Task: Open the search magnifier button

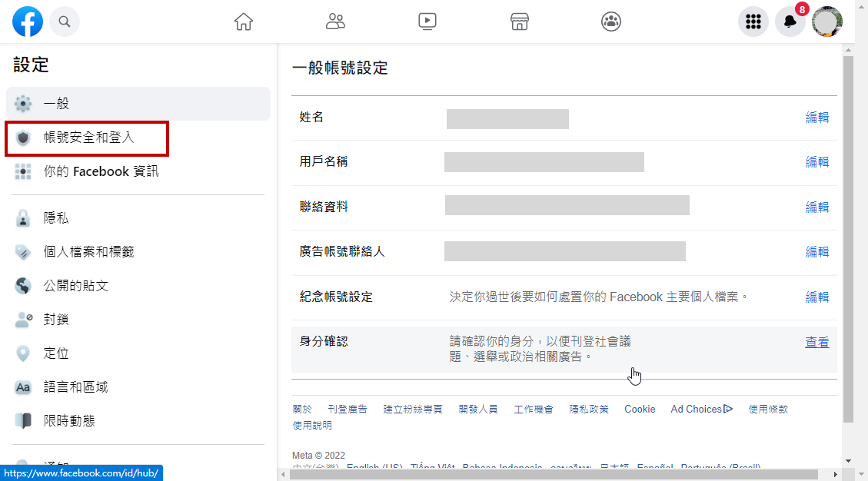Action: (x=65, y=22)
